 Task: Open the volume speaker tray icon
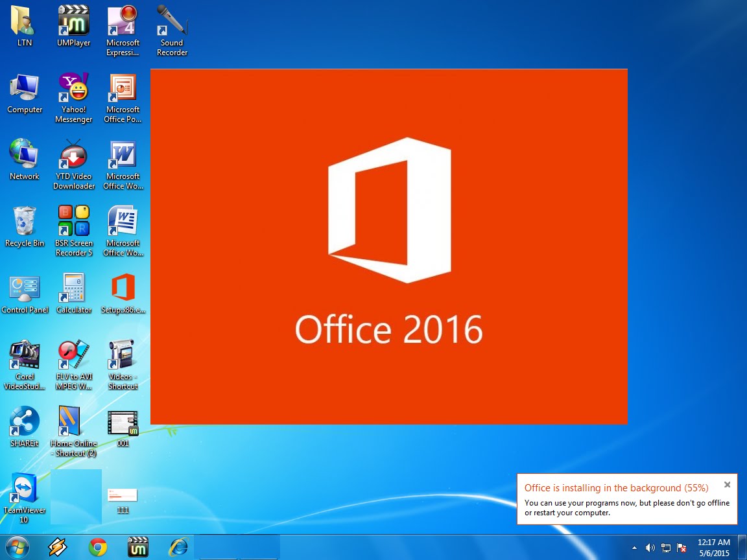tap(650, 548)
